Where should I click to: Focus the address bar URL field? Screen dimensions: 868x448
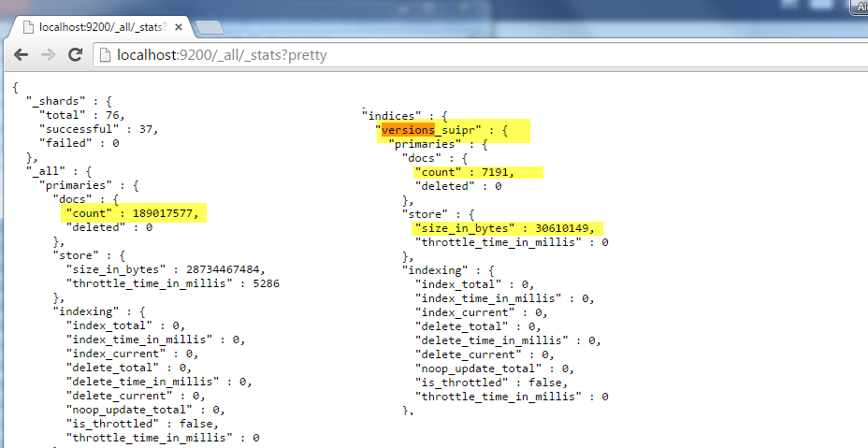coord(481,55)
